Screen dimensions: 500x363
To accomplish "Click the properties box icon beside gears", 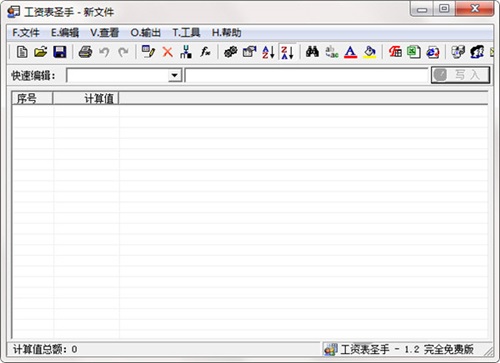I will point(249,52).
